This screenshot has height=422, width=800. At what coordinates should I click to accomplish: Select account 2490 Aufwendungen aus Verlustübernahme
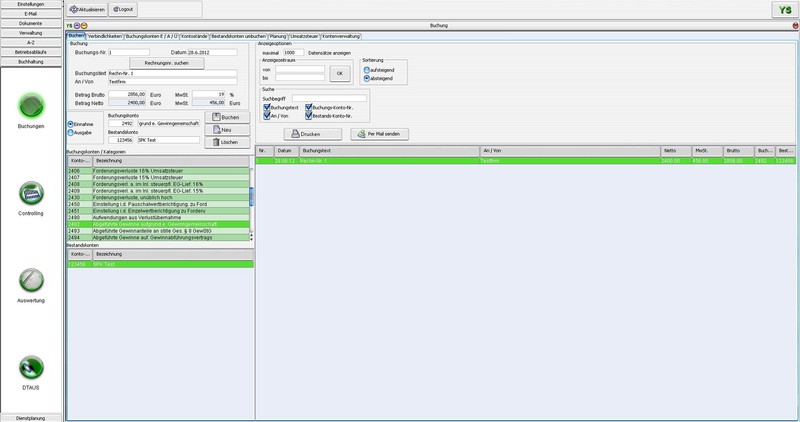pos(159,217)
